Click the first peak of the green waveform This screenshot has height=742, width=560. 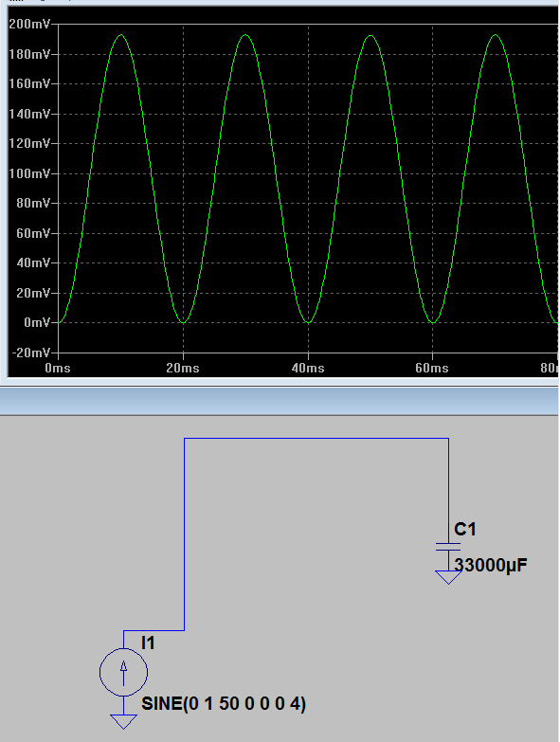point(121,35)
